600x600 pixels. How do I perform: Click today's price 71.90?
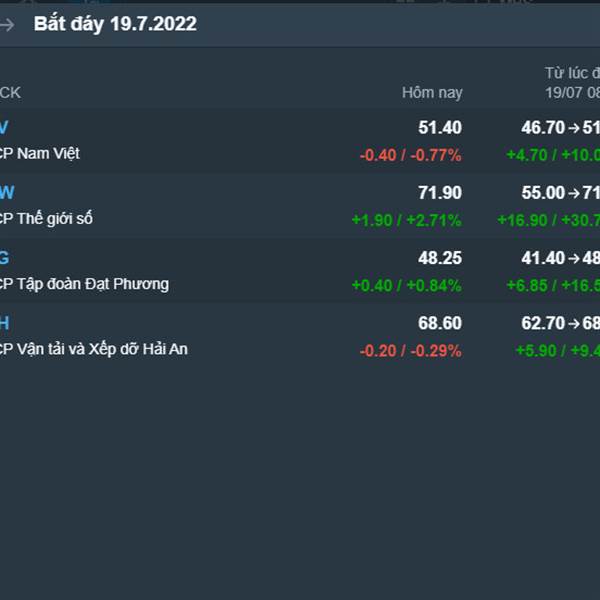coord(440,192)
